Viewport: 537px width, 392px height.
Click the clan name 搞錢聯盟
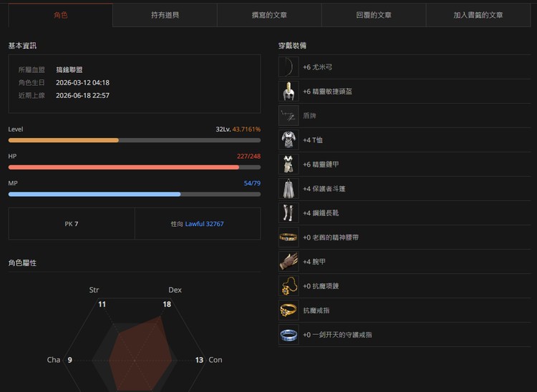click(69, 70)
